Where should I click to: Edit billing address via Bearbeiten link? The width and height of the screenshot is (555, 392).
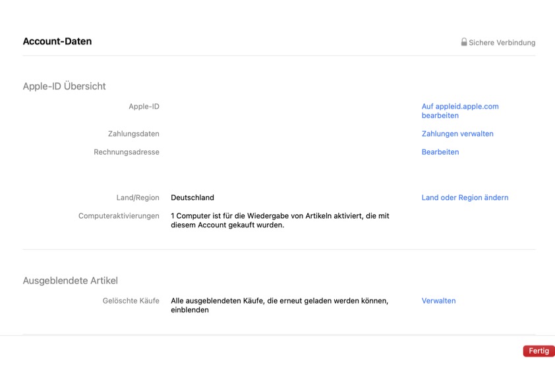pyautogui.click(x=440, y=152)
